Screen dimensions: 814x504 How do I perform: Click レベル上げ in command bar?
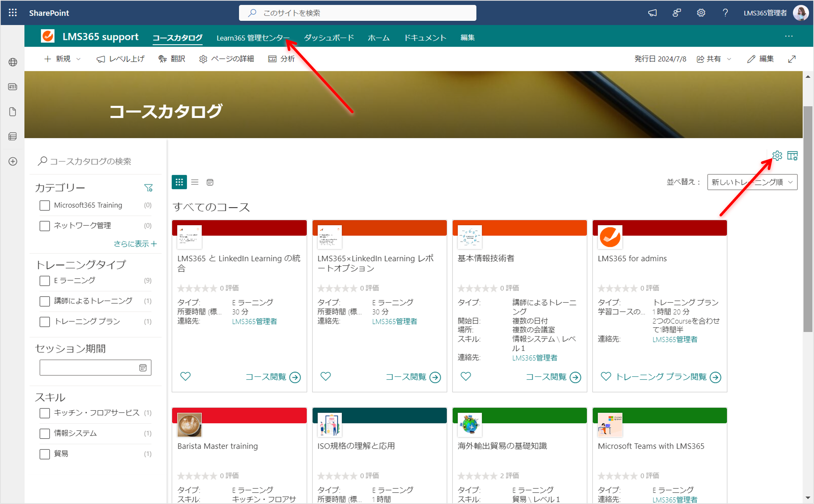click(x=120, y=59)
